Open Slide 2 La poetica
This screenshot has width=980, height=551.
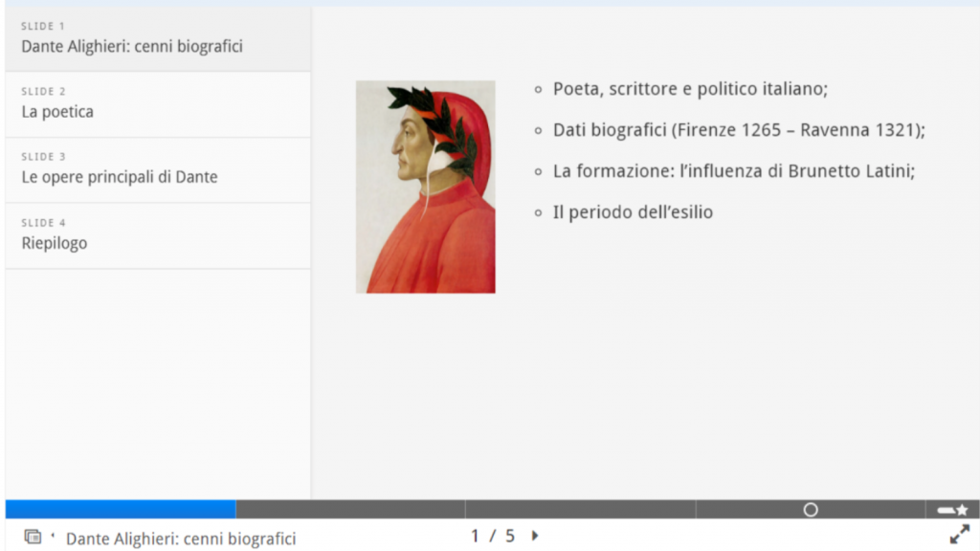click(x=158, y=104)
